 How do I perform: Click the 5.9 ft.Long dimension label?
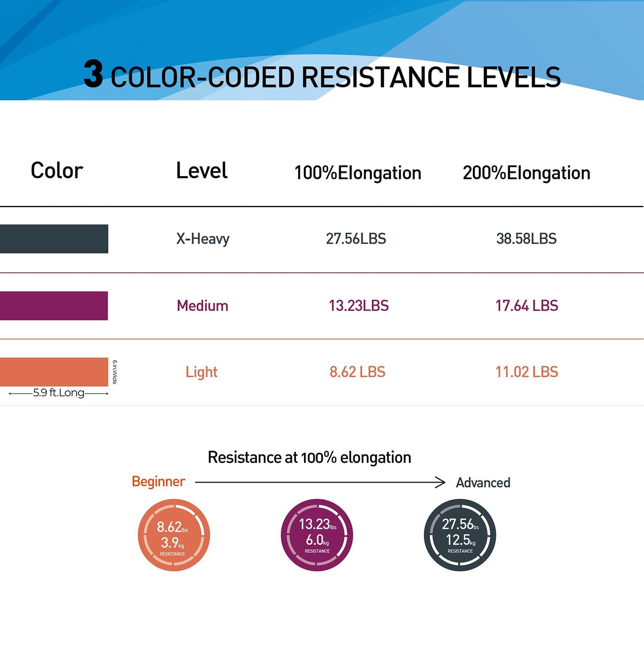tap(58, 393)
